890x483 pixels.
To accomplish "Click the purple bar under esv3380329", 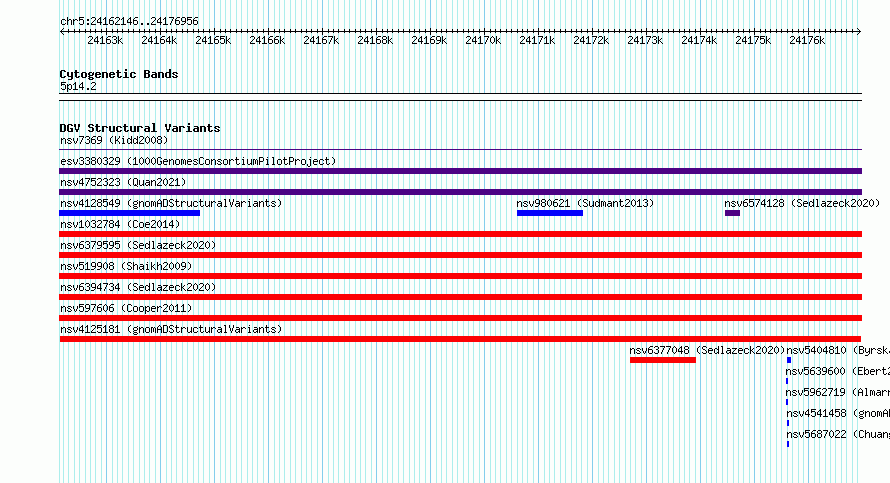I will coord(460,171).
